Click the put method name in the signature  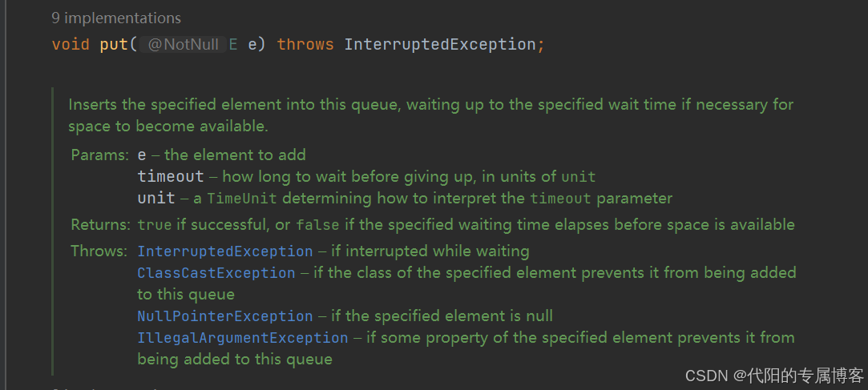pos(115,44)
